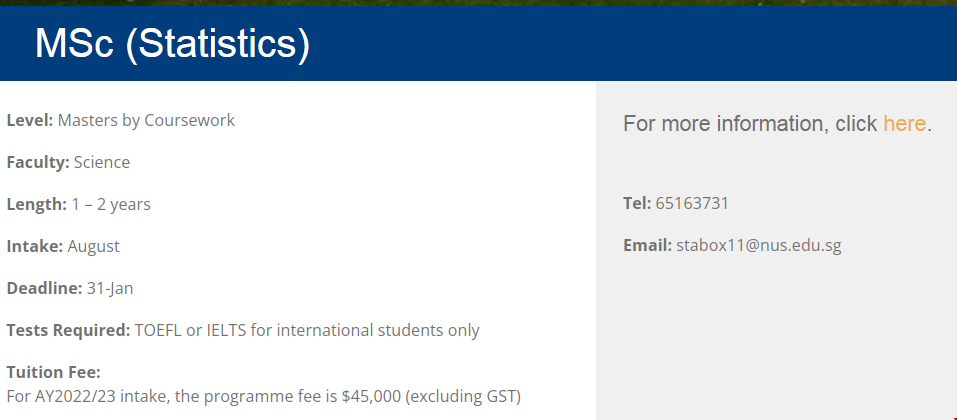Click the "Length:" bold label
This screenshot has height=420, width=957.
click(x=36, y=204)
